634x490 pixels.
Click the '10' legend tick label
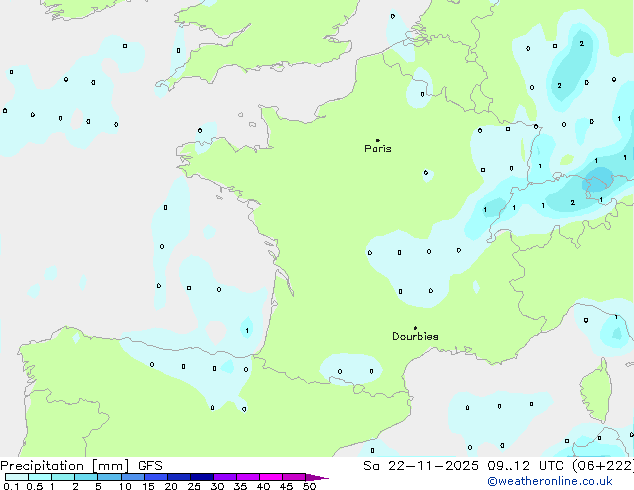tap(125, 486)
